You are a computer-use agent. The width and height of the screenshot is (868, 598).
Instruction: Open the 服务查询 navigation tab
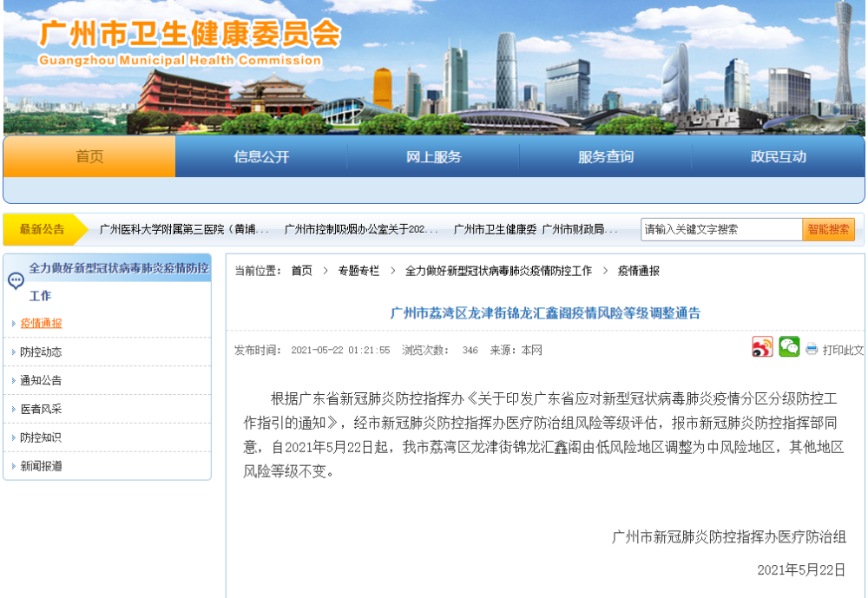605,157
